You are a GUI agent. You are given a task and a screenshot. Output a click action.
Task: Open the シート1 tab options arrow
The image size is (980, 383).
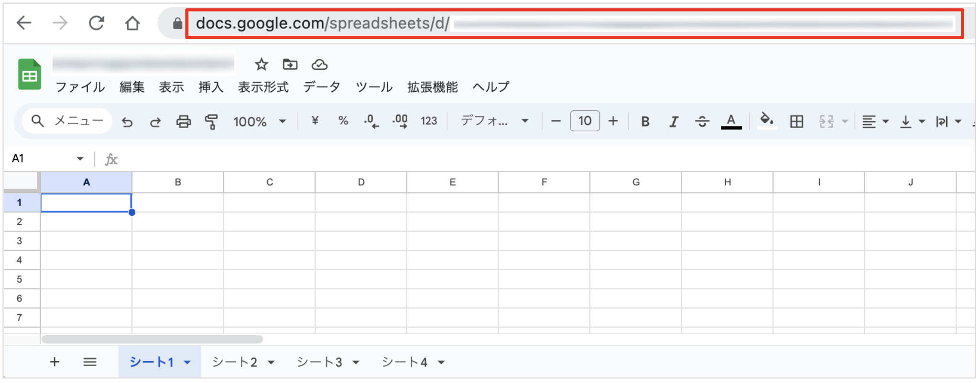[187, 362]
